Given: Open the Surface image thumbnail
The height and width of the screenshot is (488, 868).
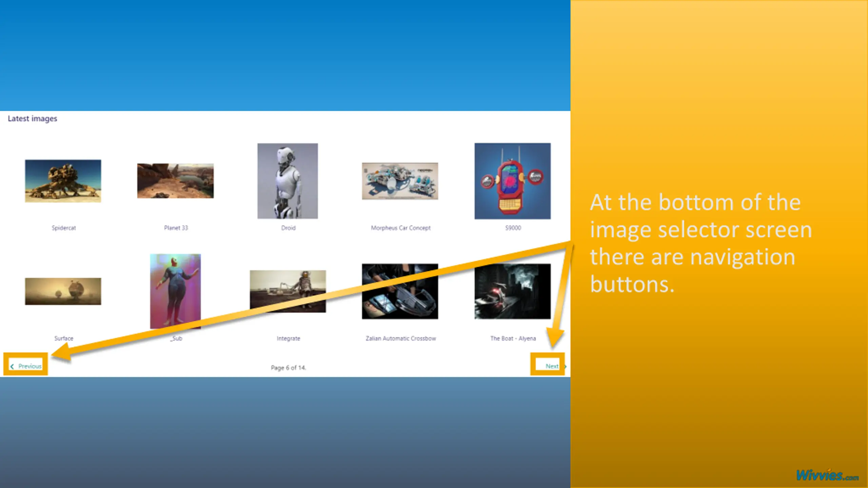Looking at the screenshot, I should click(63, 291).
